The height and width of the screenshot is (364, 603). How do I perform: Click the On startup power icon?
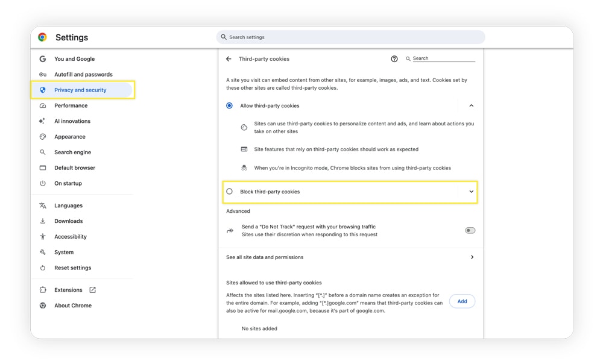(43, 183)
